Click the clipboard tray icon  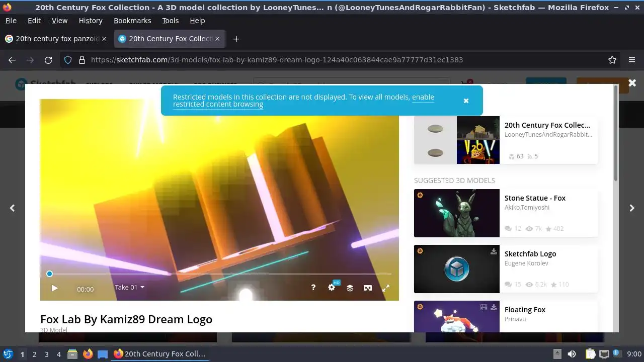click(x=590, y=354)
